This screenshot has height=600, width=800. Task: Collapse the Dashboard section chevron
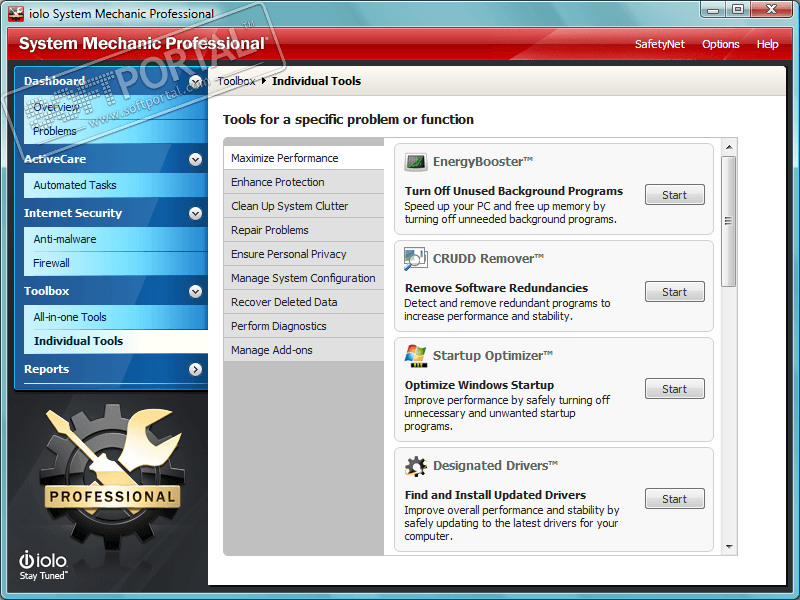tap(195, 82)
